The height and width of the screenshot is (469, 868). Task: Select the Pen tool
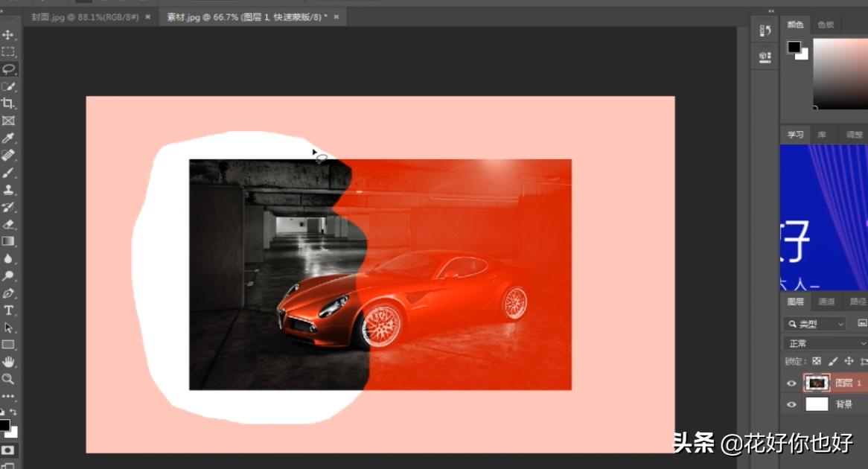pyautogui.click(x=7, y=293)
